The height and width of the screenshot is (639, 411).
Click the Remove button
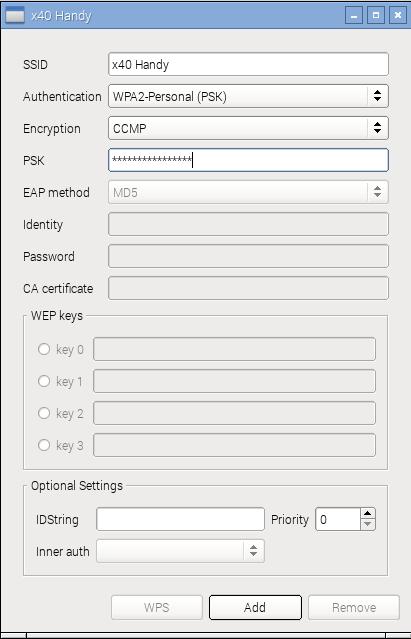click(354, 607)
